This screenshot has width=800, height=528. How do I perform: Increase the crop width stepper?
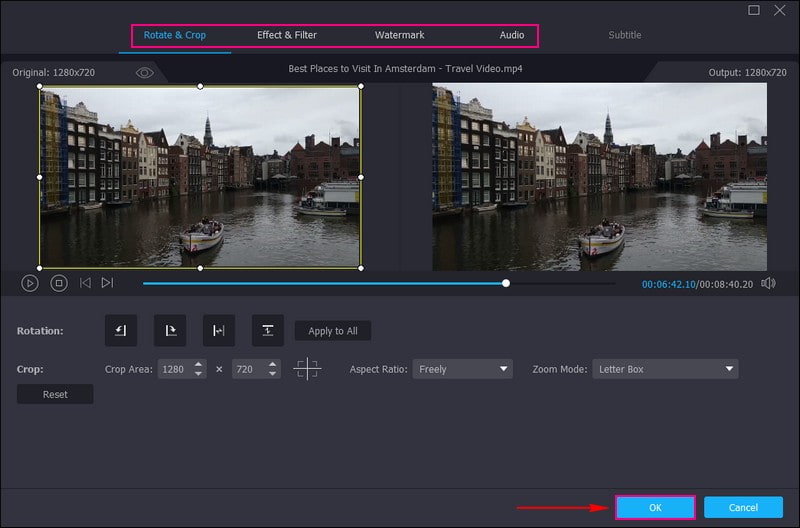point(199,364)
